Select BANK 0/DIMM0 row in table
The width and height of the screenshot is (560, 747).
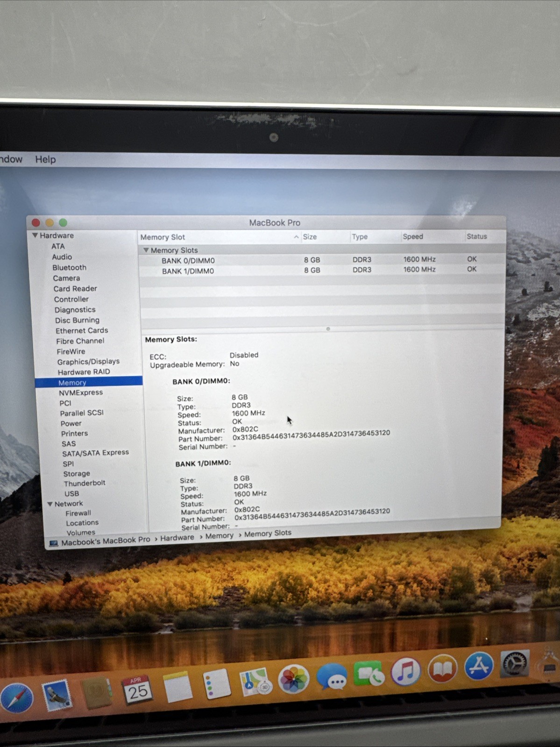coord(322,260)
